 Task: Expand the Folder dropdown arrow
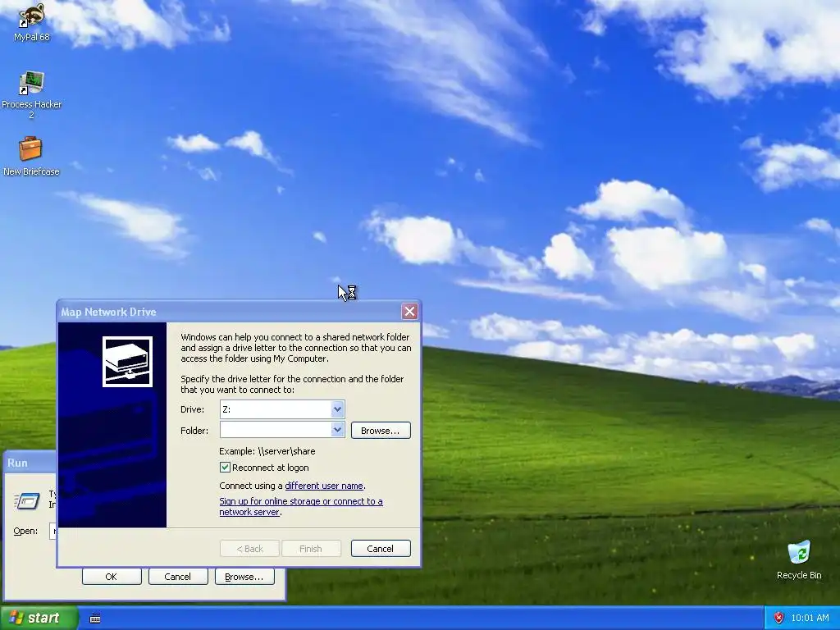pyautogui.click(x=337, y=430)
